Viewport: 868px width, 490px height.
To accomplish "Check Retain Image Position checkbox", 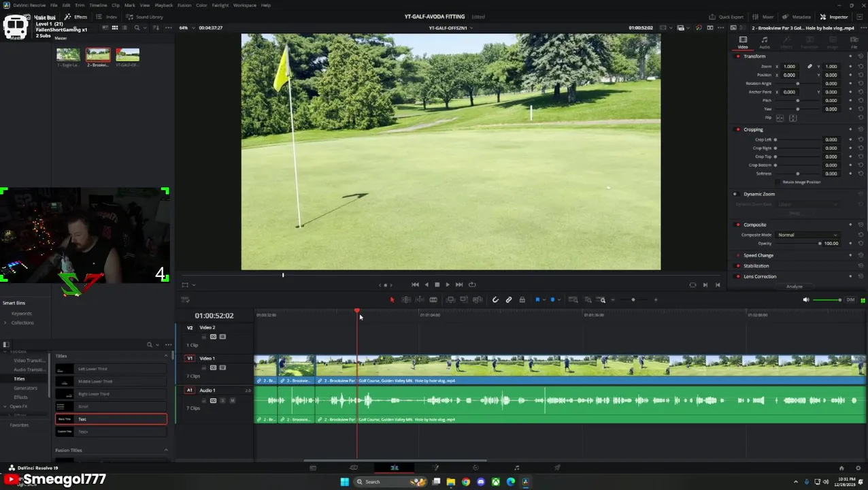I will pyautogui.click(x=779, y=182).
